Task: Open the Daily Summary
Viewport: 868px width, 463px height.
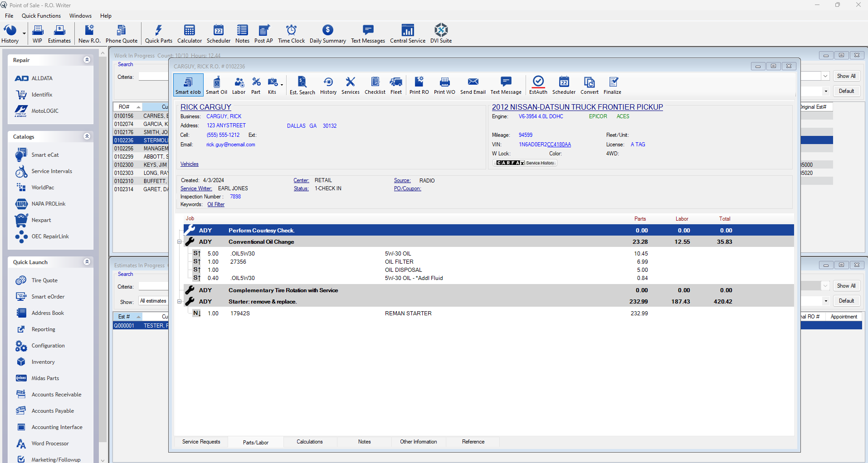Action: 327,33
